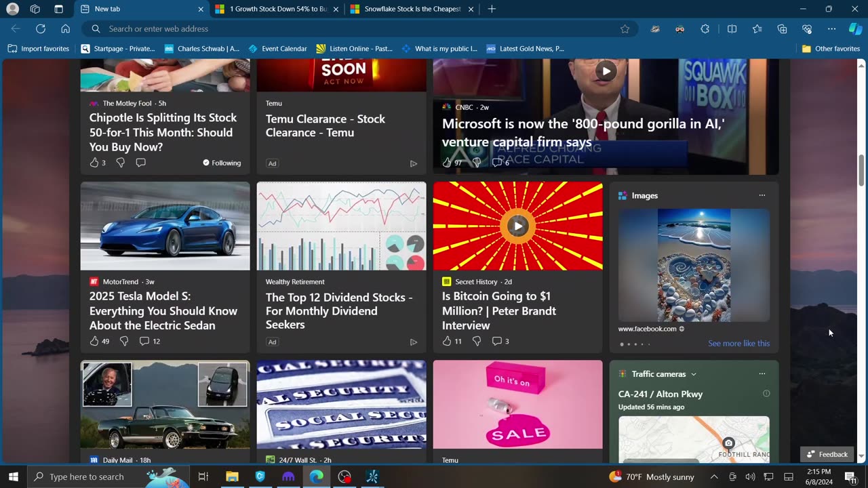Open Task View on the taskbar

pos(203,476)
